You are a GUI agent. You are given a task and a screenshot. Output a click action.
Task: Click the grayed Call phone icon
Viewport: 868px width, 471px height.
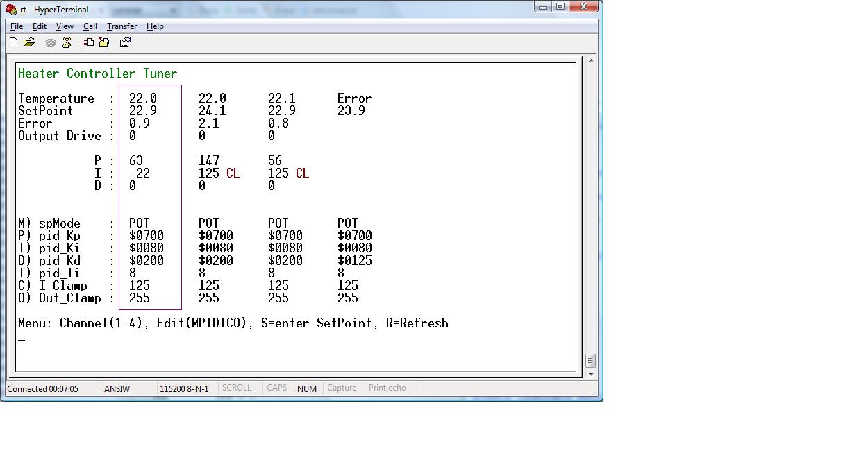point(50,42)
